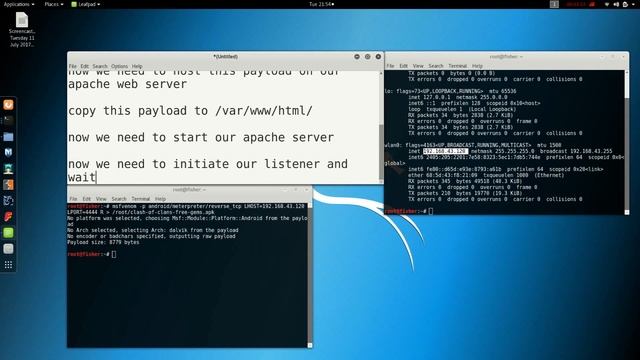The height and width of the screenshot is (360, 640).
Task: Click the msfvenom terminal vertical scrollbar
Action: coord(310,275)
